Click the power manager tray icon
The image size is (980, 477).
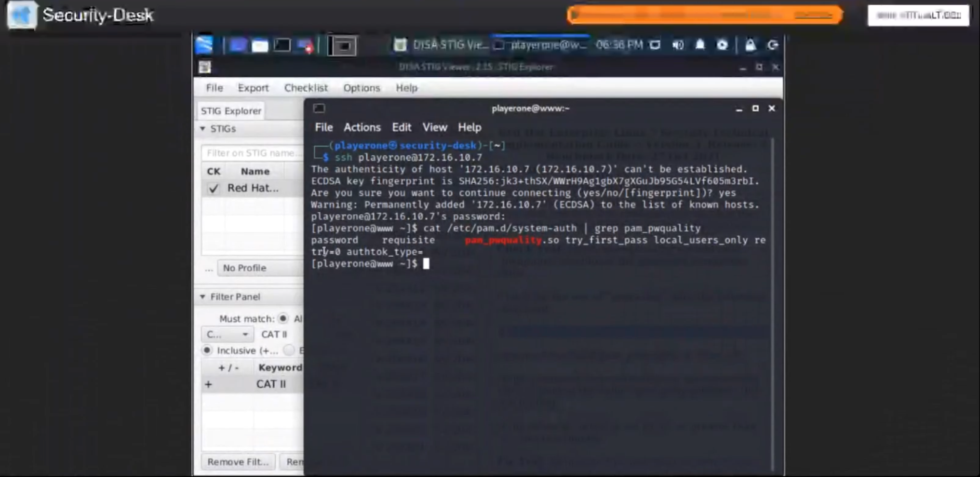click(x=722, y=45)
